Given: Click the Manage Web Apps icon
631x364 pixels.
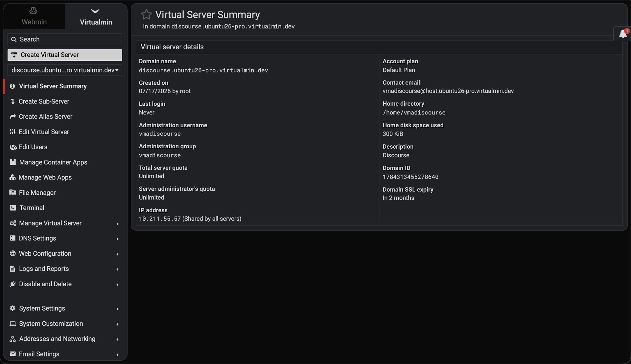Looking at the screenshot, I should pyautogui.click(x=12, y=177).
